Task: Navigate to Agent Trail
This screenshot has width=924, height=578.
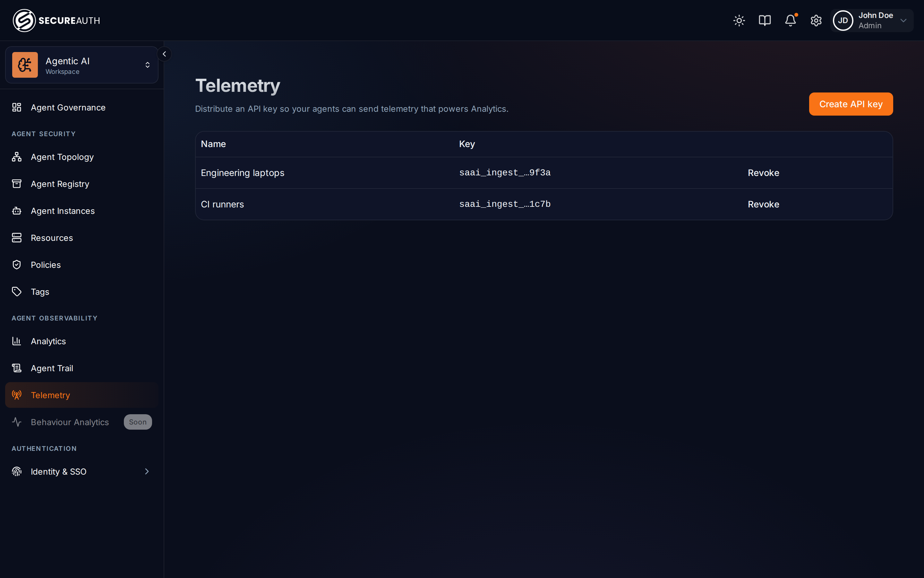Action: [81, 368]
